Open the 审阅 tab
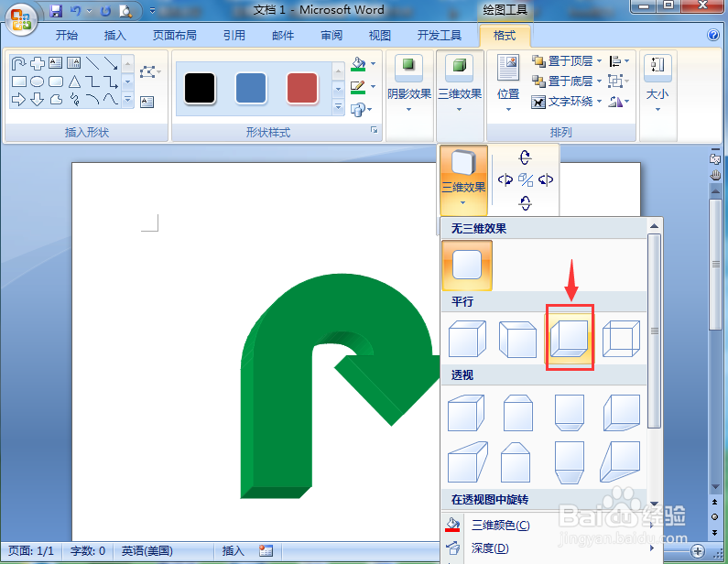 (331, 36)
